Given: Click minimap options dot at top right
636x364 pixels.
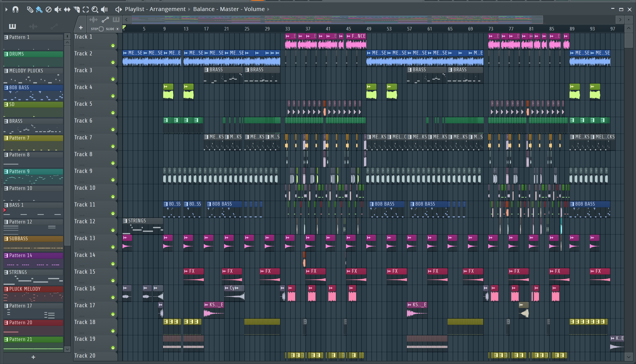Looking at the screenshot, I should (628, 19).
